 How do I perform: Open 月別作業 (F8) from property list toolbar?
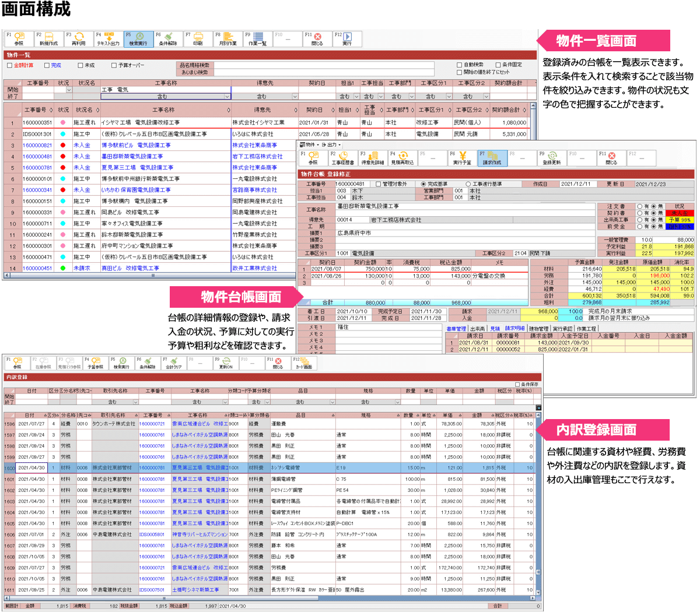(228, 38)
